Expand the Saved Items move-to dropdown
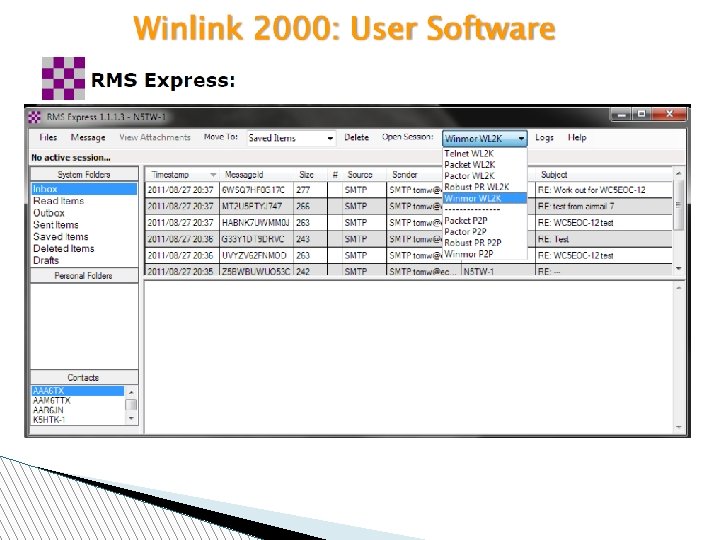This screenshot has width=720, height=540. (x=330, y=138)
